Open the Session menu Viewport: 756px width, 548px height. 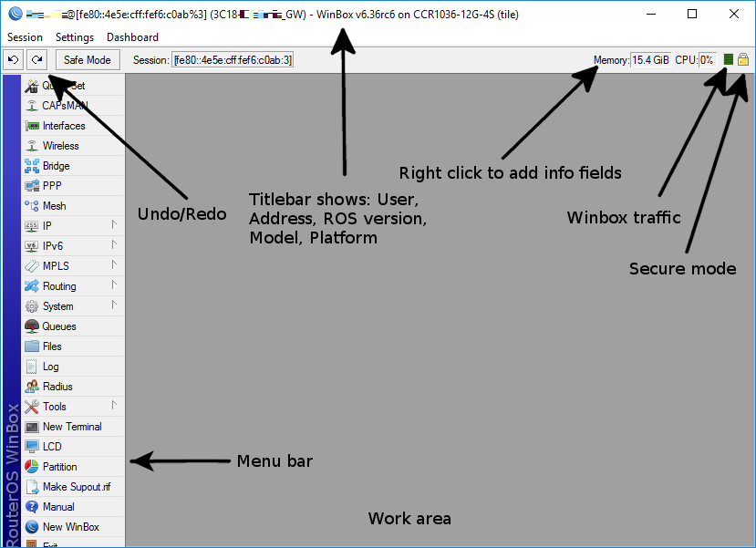pos(25,37)
